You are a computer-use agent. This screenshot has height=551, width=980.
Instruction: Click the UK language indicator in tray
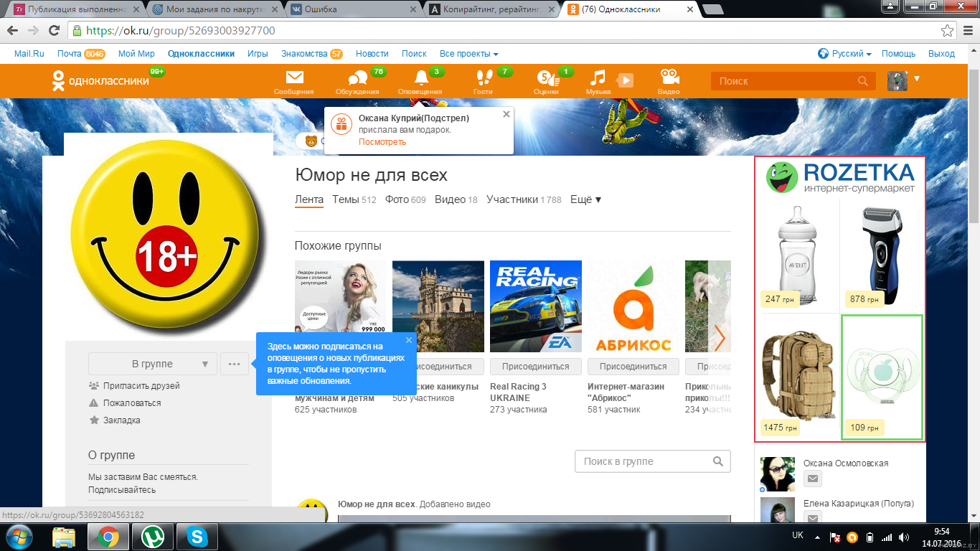coord(798,535)
